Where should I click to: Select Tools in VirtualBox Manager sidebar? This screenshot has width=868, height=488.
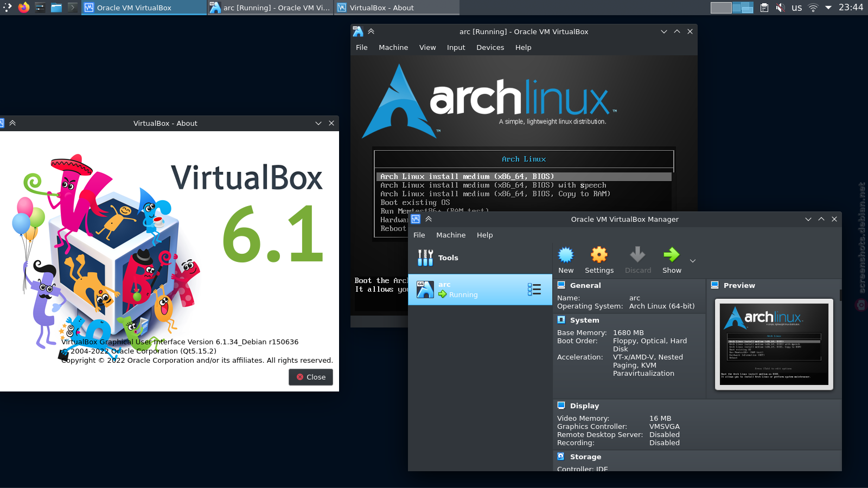pos(480,258)
